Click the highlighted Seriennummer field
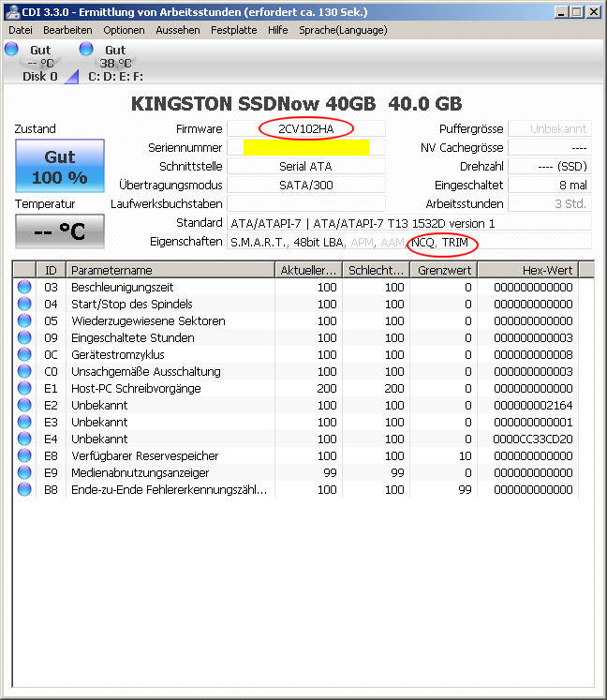 [306, 148]
